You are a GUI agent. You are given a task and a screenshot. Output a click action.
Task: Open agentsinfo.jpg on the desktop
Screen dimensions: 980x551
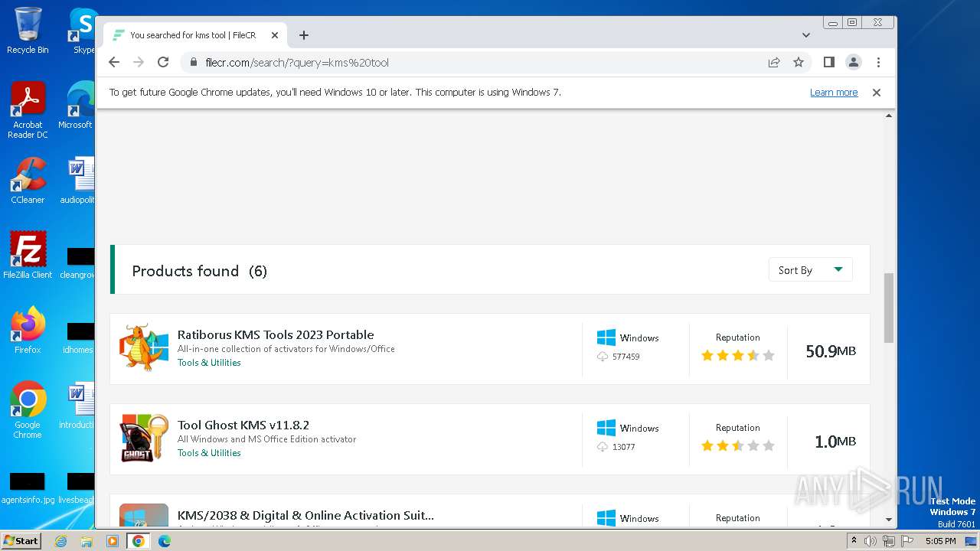(28, 488)
